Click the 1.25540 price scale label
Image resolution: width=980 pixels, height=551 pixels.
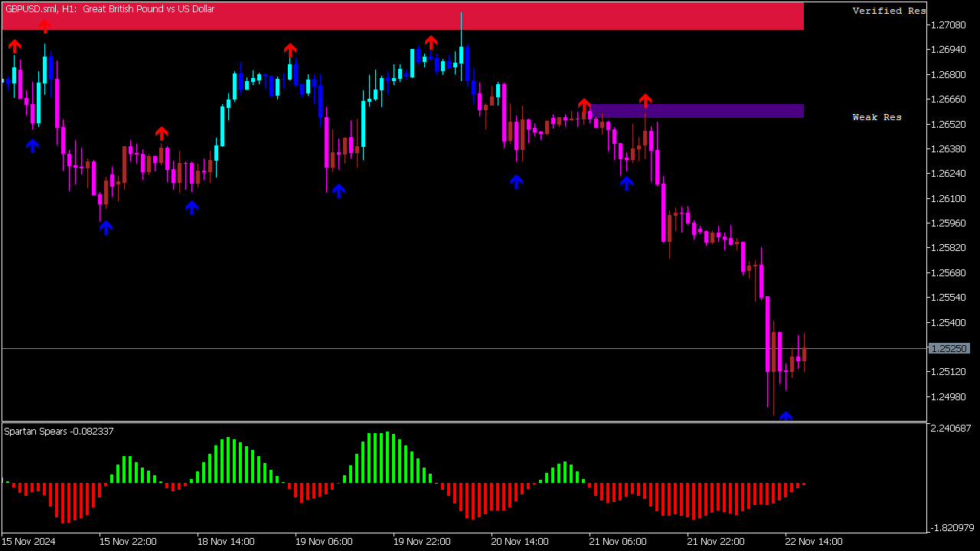pos(948,298)
